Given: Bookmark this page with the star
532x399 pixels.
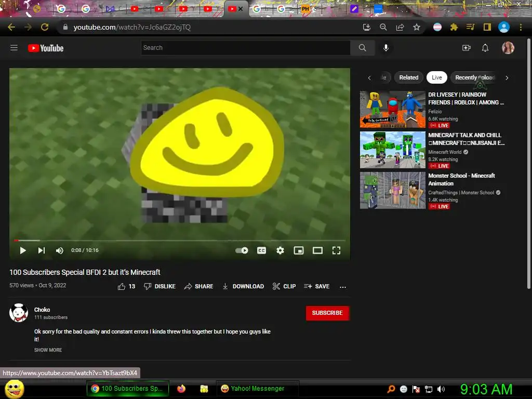Looking at the screenshot, I should 417,27.
